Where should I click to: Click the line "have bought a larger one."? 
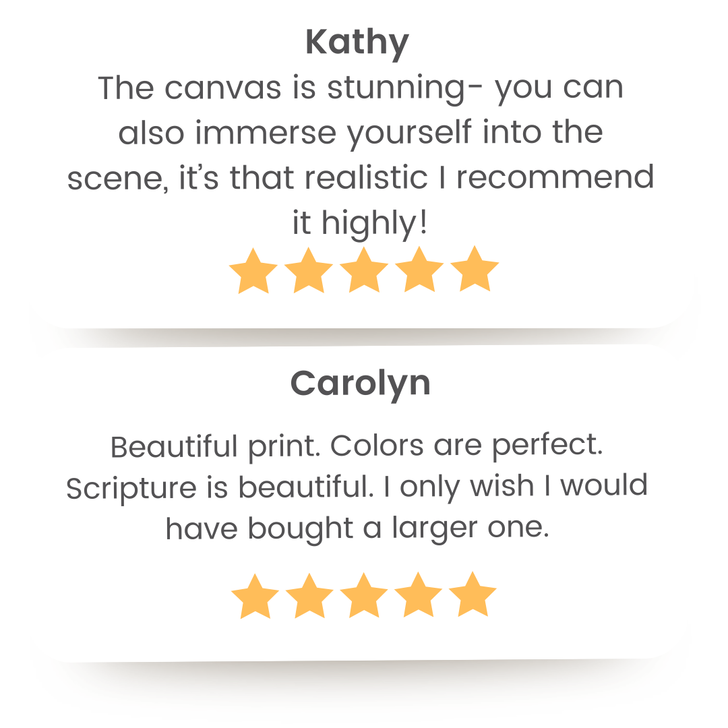click(x=357, y=527)
